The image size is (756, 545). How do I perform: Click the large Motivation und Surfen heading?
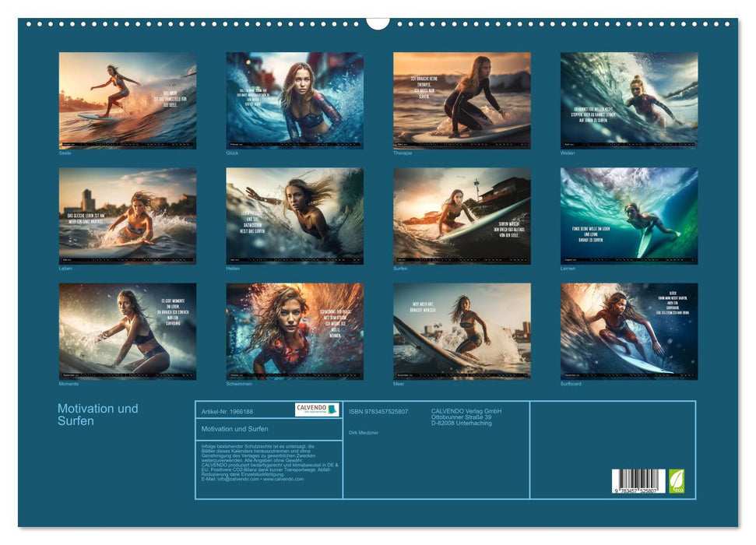click(x=97, y=414)
